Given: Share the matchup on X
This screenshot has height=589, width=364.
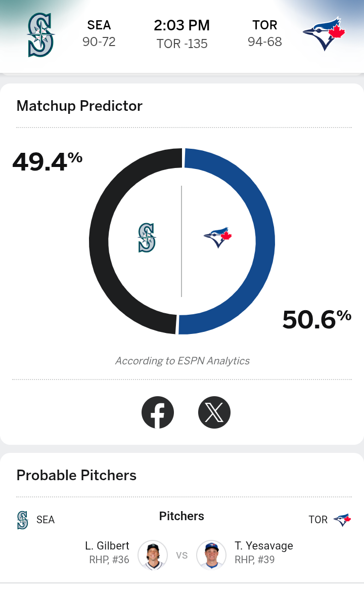Looking at the screenshot, I should click(214, 412).
